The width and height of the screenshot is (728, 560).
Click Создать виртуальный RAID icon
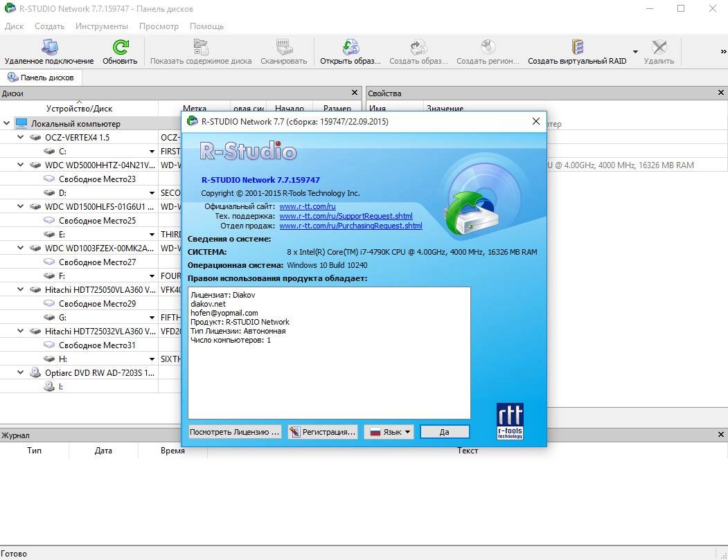coord(577,47)
